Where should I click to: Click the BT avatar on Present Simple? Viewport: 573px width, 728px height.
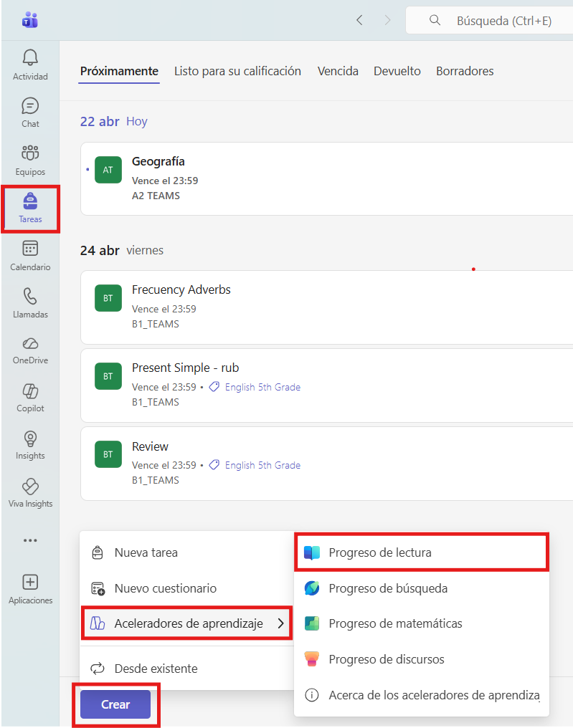[x=108, y=376]
